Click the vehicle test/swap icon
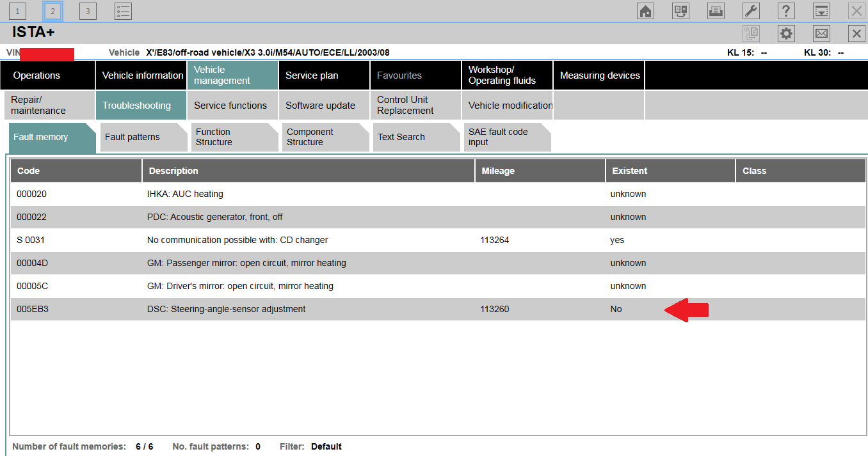Image resolution: width=868 pixels, height=456 pixels. (x=681, y=11)
